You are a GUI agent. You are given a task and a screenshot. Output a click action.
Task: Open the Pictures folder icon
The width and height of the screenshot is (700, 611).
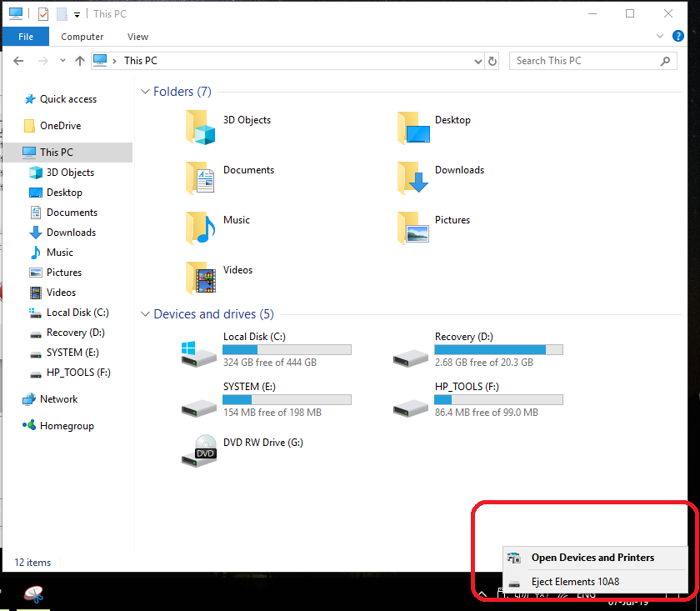pyautogui.click(x=412, y=227)
